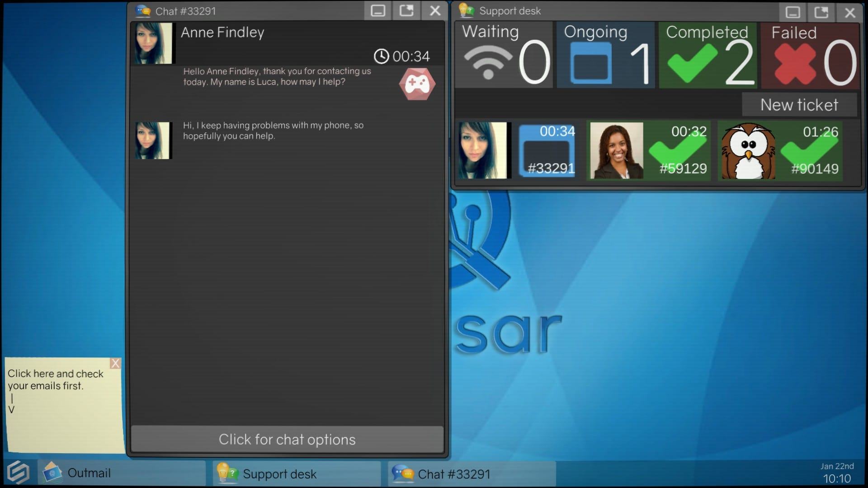Screen dimensions: 868x488
Task: Open Anne Findley's profile picture in chat header
Action: click(154, 43)
